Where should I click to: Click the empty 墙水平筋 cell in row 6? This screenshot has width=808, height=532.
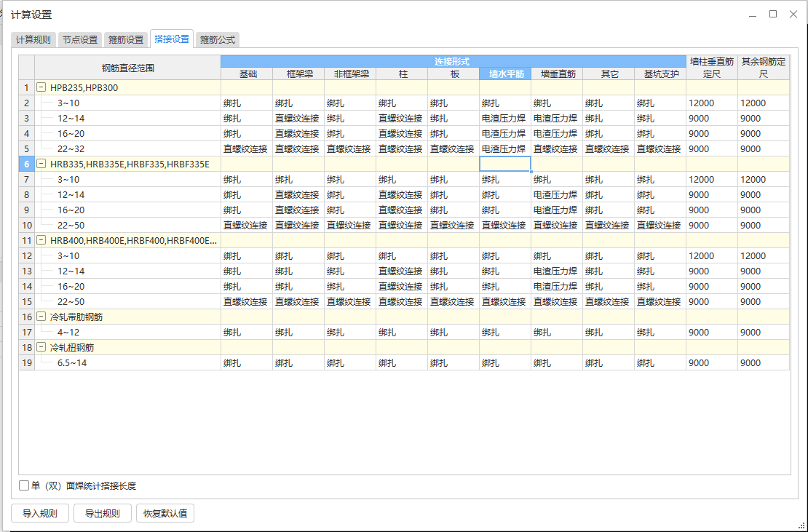[505, 164]
